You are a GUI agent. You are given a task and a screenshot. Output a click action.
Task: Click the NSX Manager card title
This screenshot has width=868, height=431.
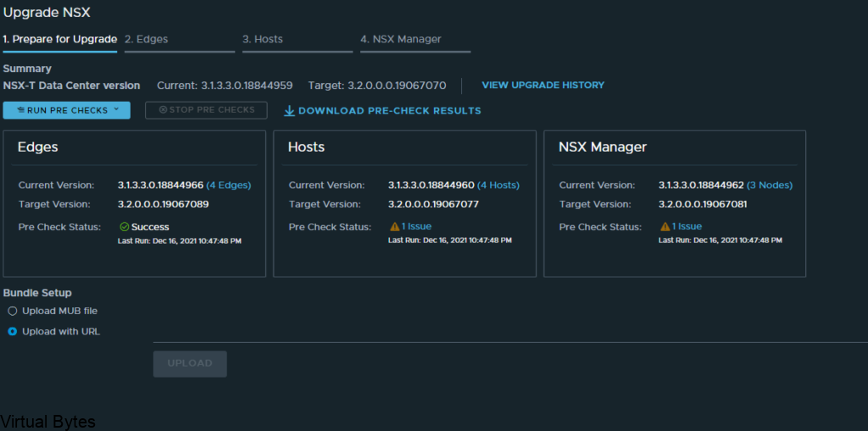point(603,147)
